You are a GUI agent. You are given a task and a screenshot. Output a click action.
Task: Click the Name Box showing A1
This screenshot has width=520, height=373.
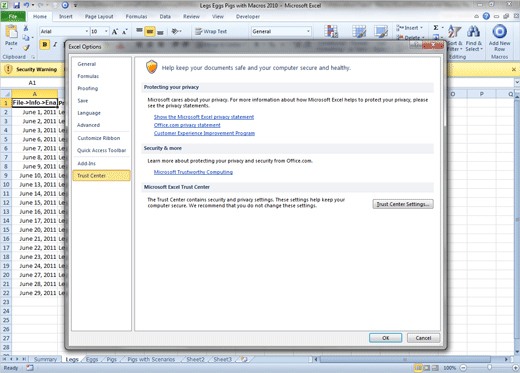(32, 83)
